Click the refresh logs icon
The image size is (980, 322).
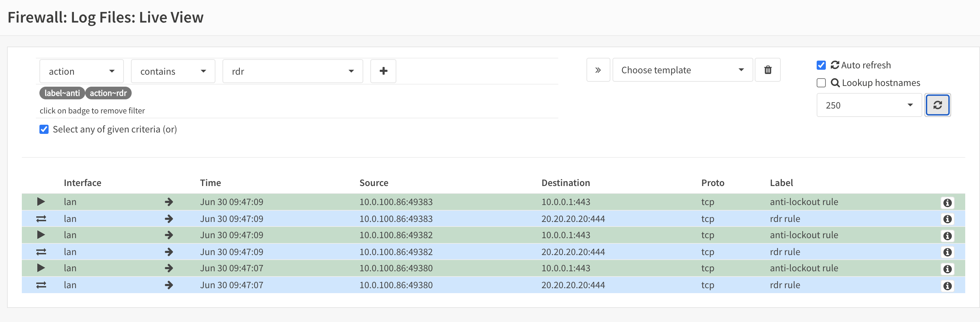[937, 105]
